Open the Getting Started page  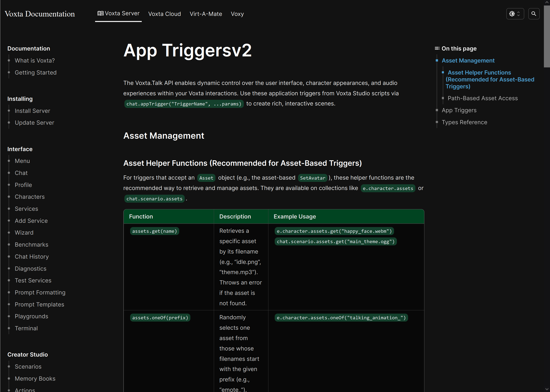[x=35, y=73]
